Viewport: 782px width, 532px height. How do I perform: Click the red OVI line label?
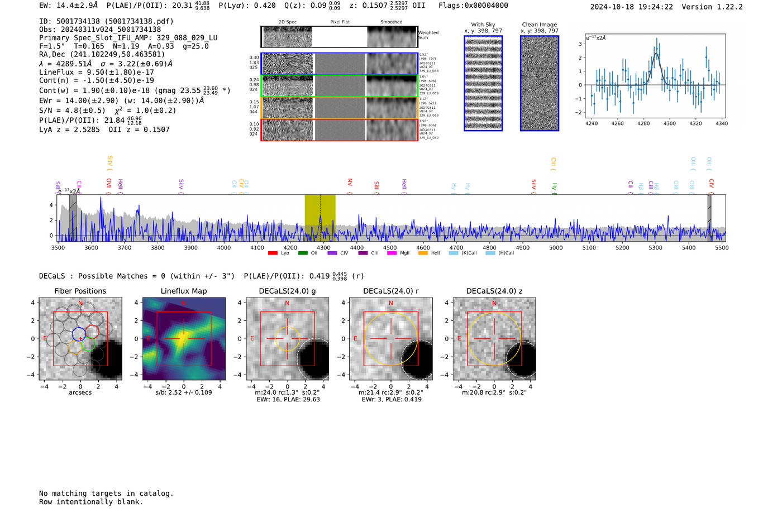click(109, 185)
